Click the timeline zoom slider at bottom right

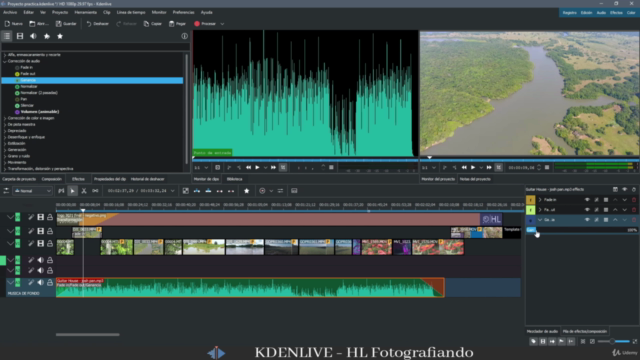click(614, 341)
